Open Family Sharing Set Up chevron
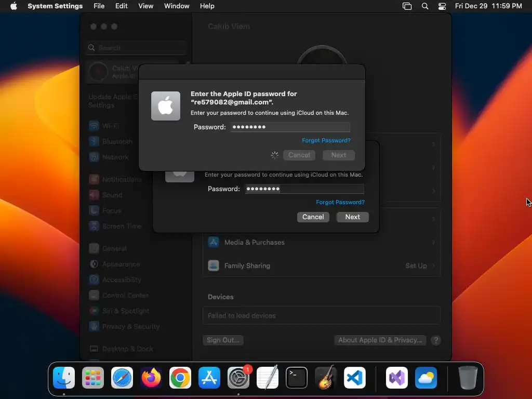532x399 pixels. point(433,265)
